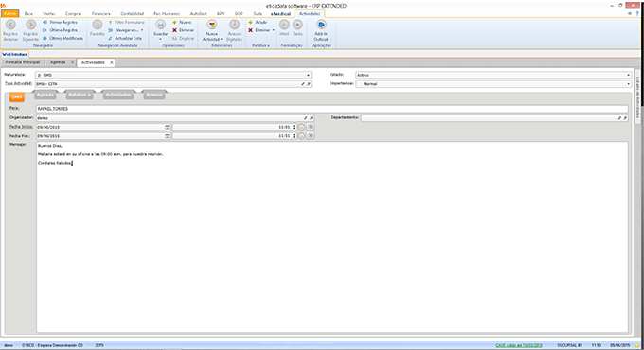
Task: Create a Nuevo record in Operaciones
Action: (x=182, y=22)
